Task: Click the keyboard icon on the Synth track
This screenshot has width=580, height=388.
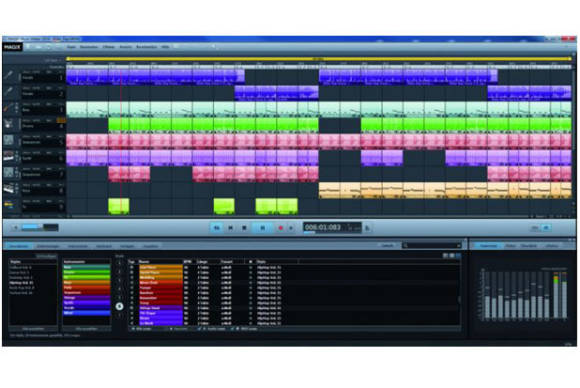Action: [9, 156]
